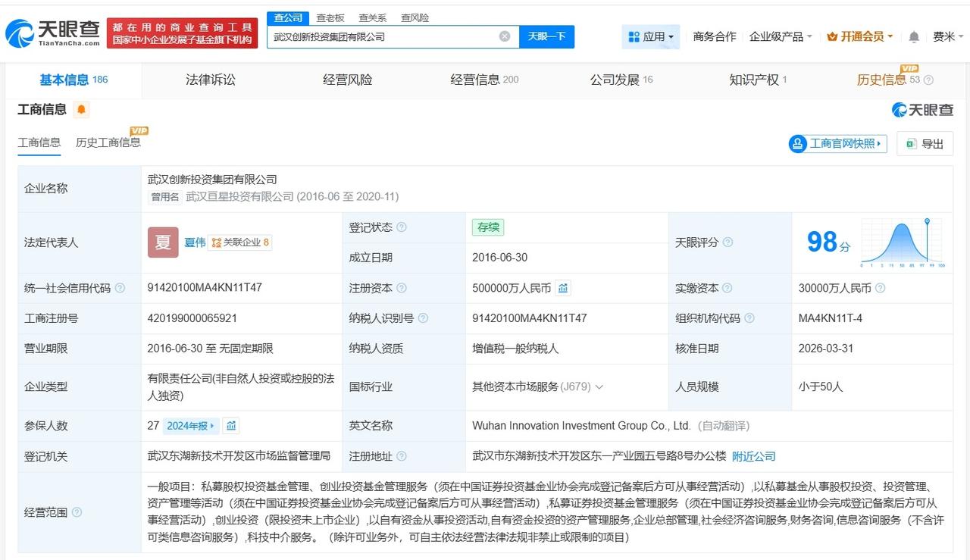This screenshot has width=970, height=560.
Task: Switch to the 查老板 search mode
Action: 330,17
